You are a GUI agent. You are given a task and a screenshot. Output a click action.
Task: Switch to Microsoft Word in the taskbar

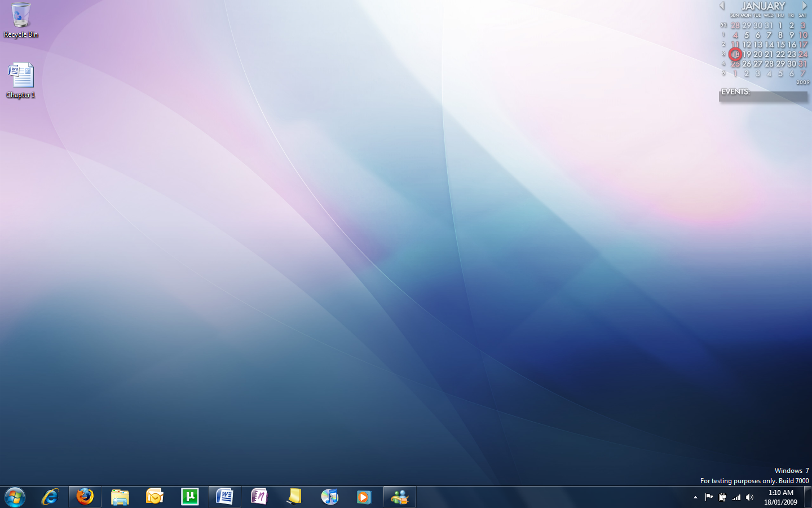(x=225, y=497)
